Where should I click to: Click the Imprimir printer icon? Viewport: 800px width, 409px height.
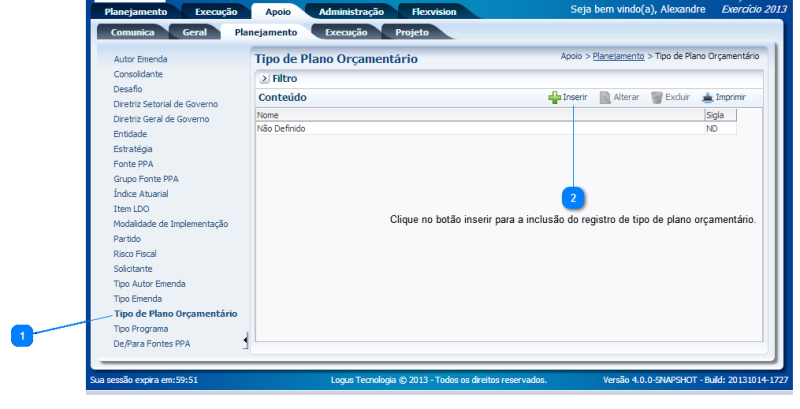tap(708, 98)
